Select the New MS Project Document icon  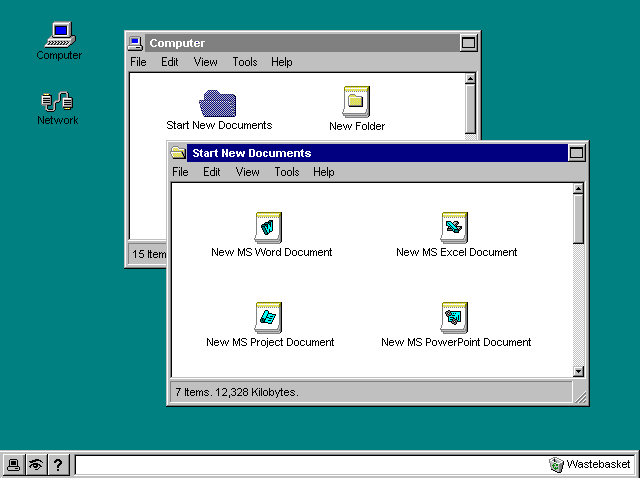tap(269, 318)
